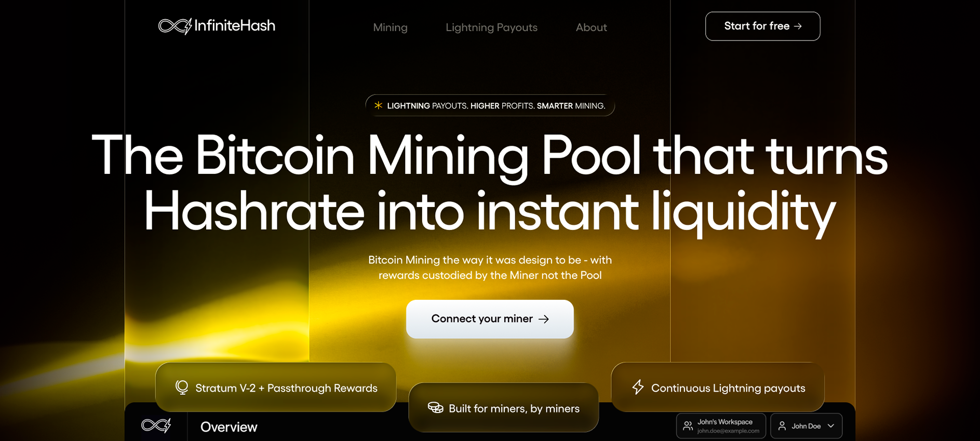Click the Start for free button

(762, 26)
